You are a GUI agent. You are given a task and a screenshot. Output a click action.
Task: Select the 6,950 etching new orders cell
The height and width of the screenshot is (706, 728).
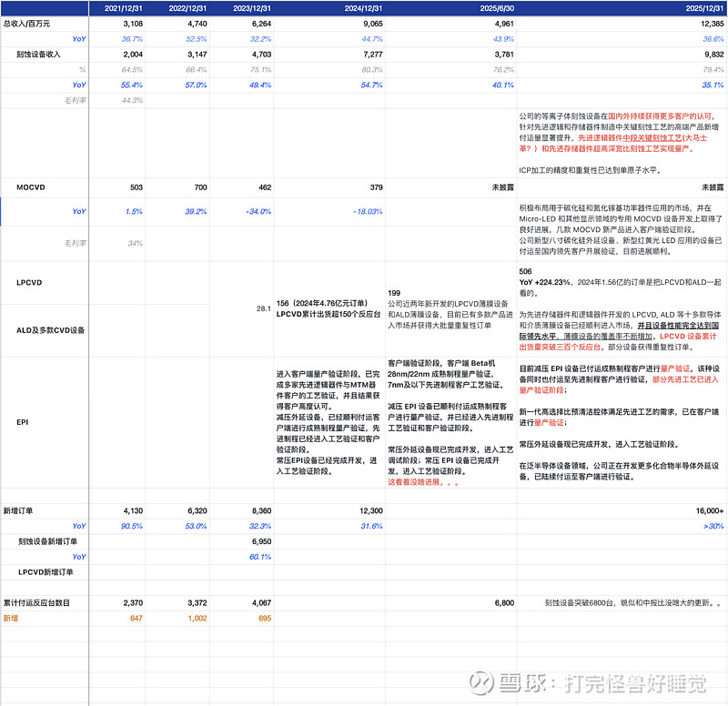tap(258, 541)
